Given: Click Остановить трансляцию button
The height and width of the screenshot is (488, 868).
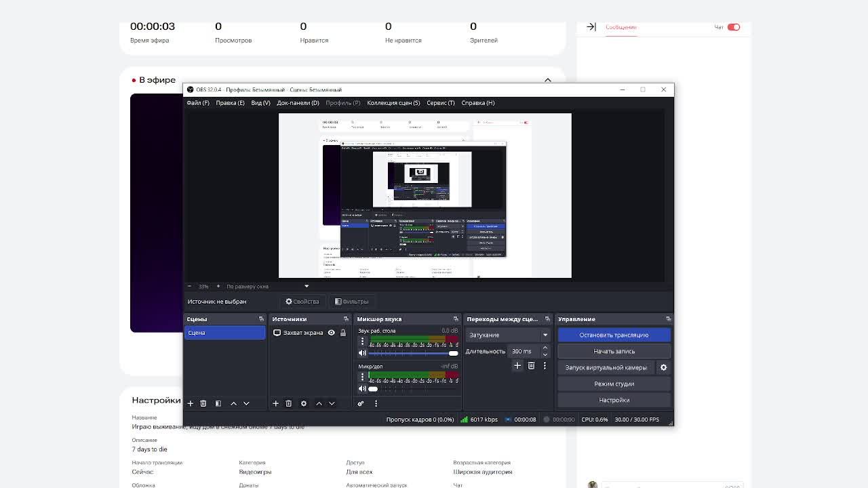Looking at the screenshot, I should (614, 335).
